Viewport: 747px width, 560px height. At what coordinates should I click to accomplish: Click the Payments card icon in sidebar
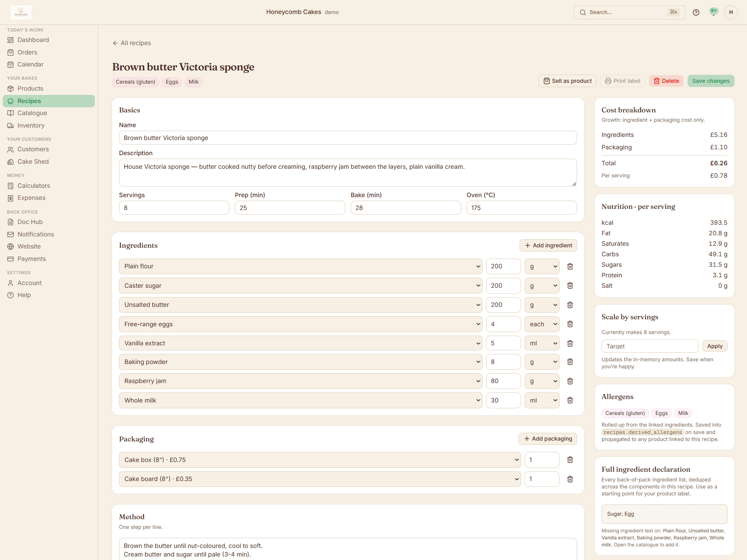point(10,259)
